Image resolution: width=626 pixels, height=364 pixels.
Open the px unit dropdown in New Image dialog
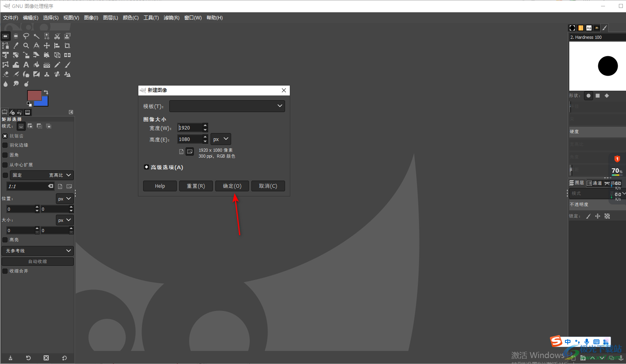coord(221,139)
